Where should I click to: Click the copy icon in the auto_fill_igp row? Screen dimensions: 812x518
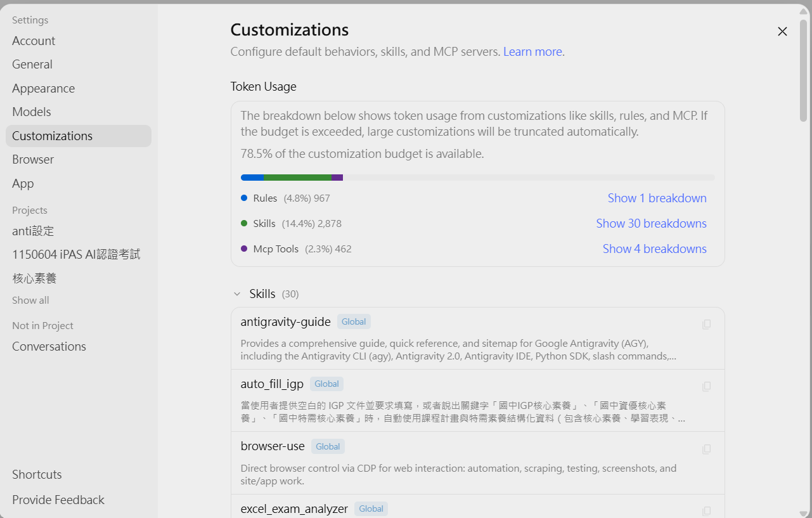[706, 386]
